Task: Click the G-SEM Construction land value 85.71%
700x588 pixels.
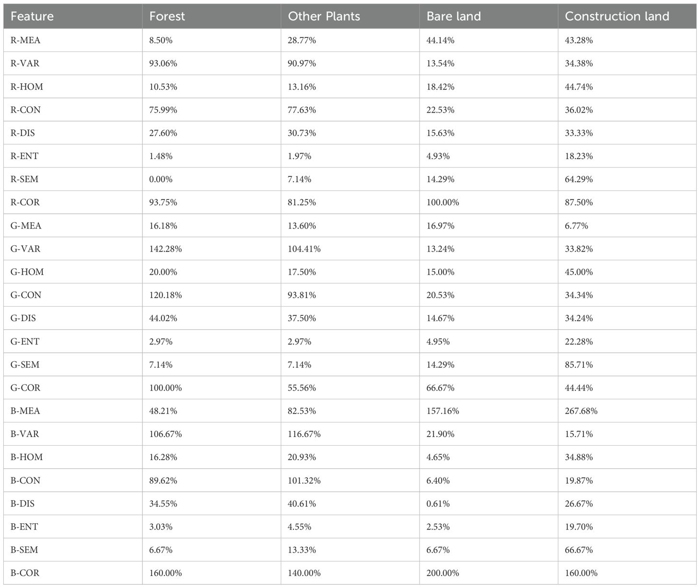Action: point(579,365)
